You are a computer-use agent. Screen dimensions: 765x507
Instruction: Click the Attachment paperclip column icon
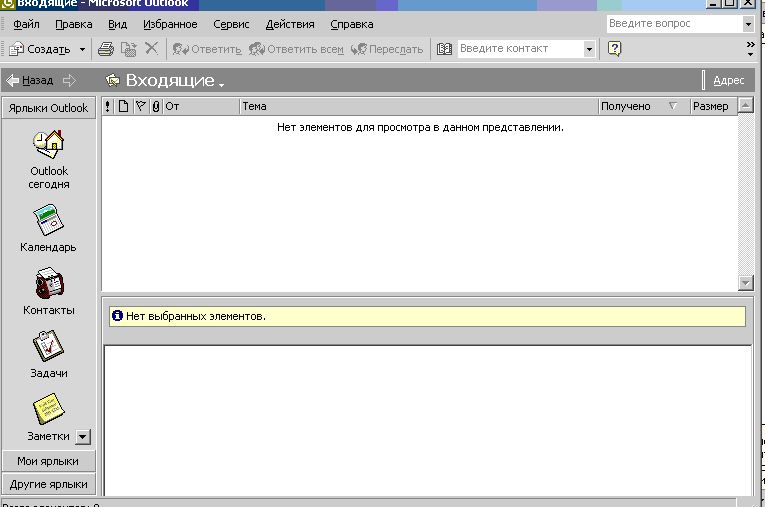156,106
